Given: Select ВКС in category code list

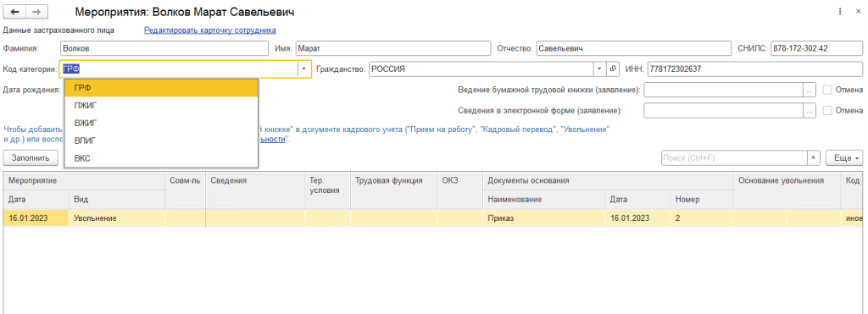Looking at the screenshot, I should (161, 158).
